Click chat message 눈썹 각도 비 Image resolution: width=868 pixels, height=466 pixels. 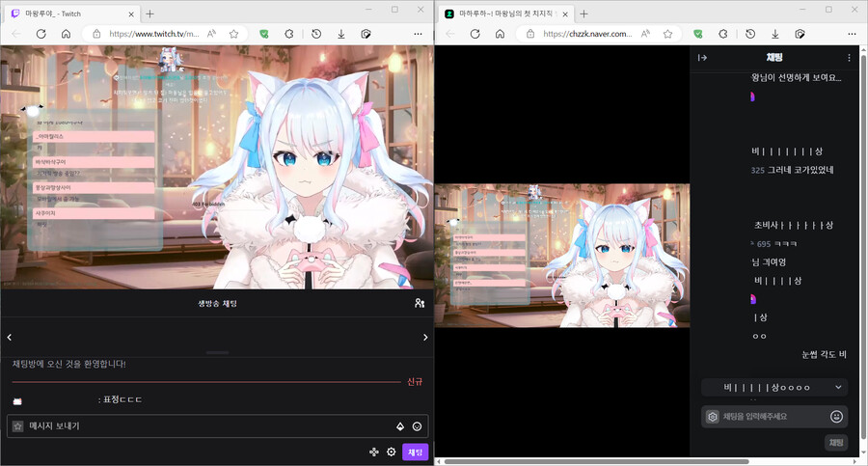click(824, 355)
